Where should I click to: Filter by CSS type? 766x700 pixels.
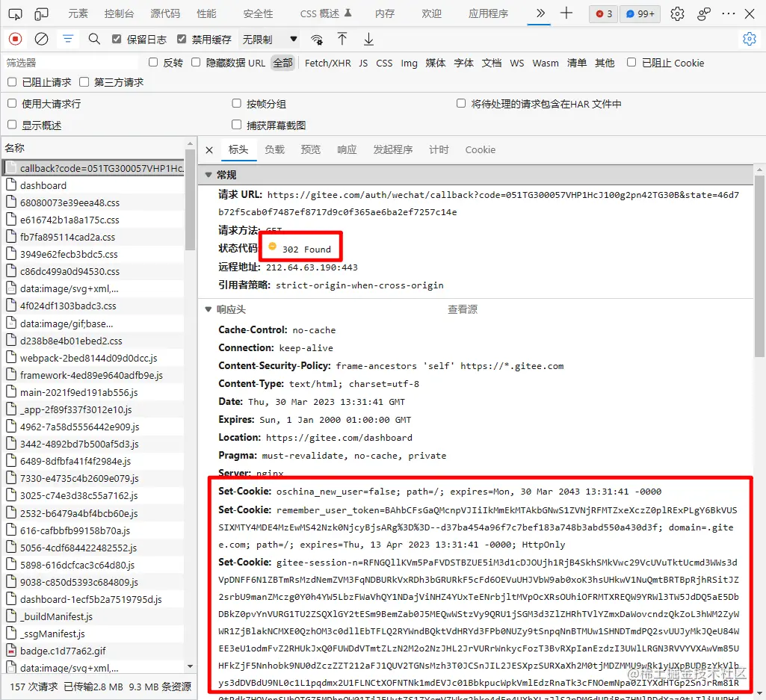point(384,63)
